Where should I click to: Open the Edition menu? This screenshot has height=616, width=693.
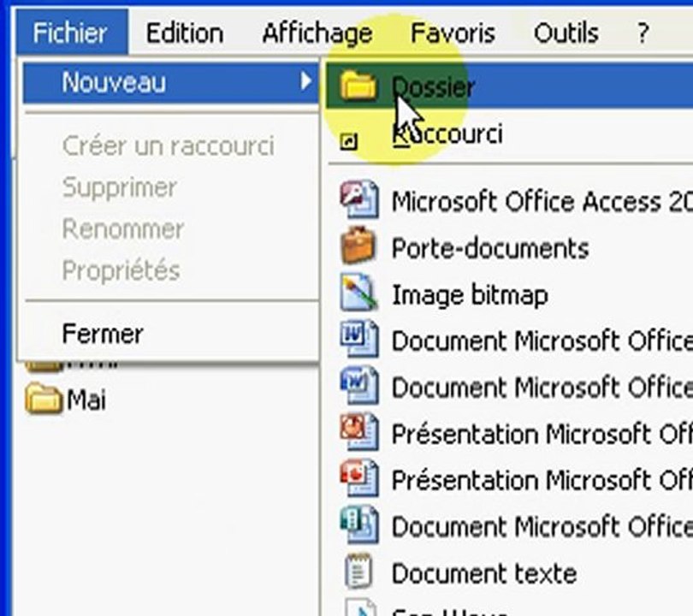coord(184,33)
